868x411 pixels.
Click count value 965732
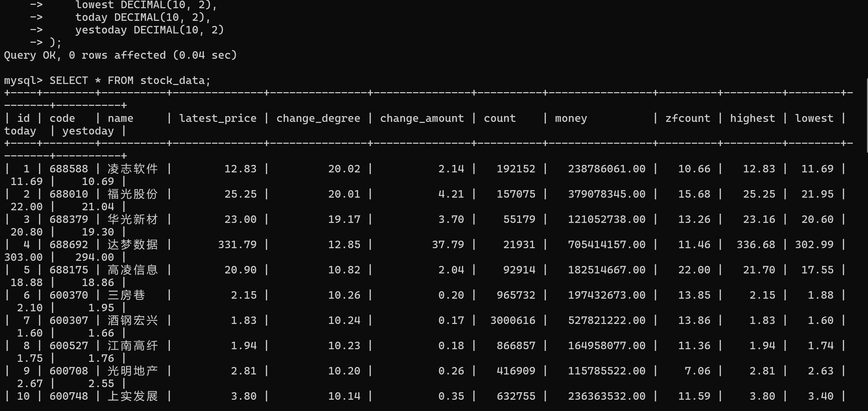(x=516, y=295)
